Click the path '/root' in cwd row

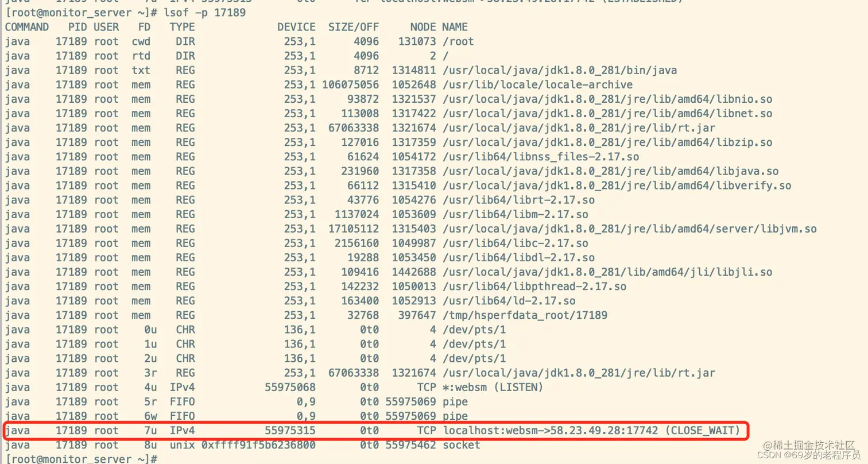coord(458,41)
